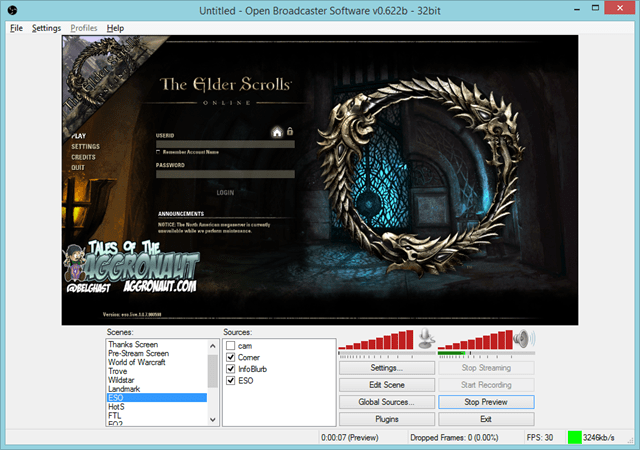Click Stop Preview button
This screenshot has width=640, height=450.
coord(486,402)
